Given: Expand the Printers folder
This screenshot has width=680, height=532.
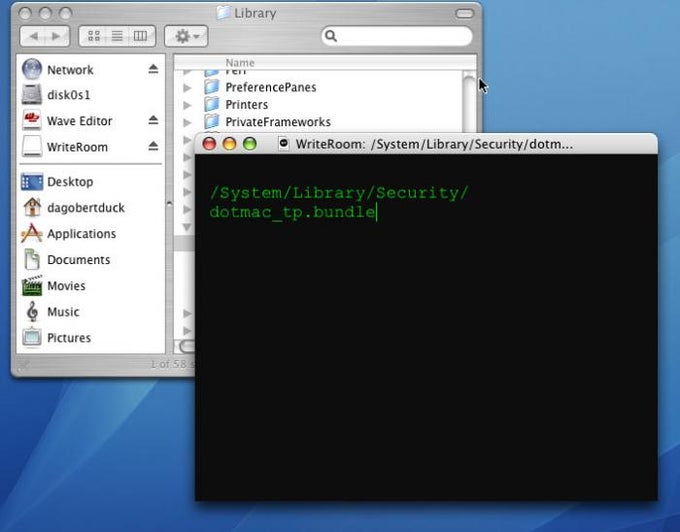Looking at the screenshot, I should coord(187,105).
